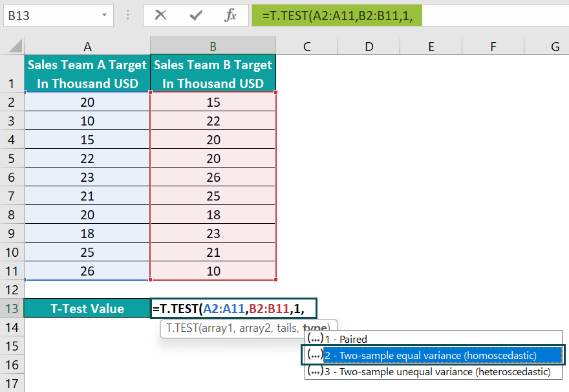Click the ellipsis icon beside '1 - Paired'
The height and width of the screenshot is (392, 569).
pos(316,339)
